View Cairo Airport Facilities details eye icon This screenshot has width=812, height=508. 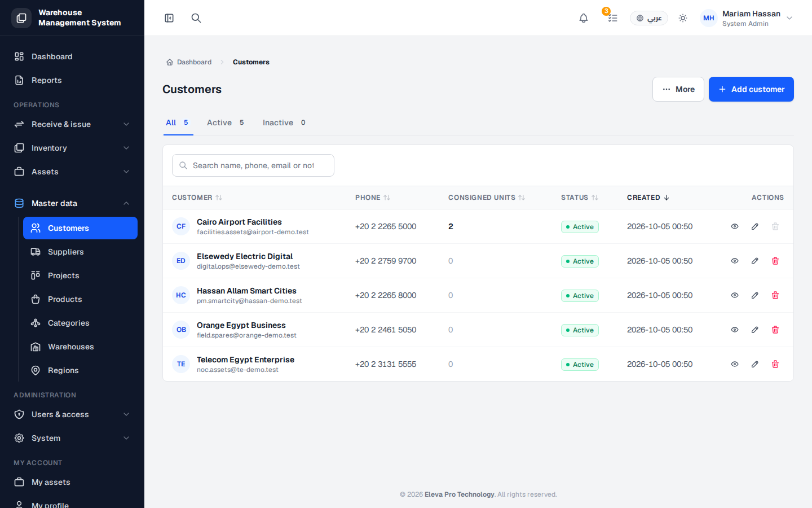[735, 226]
